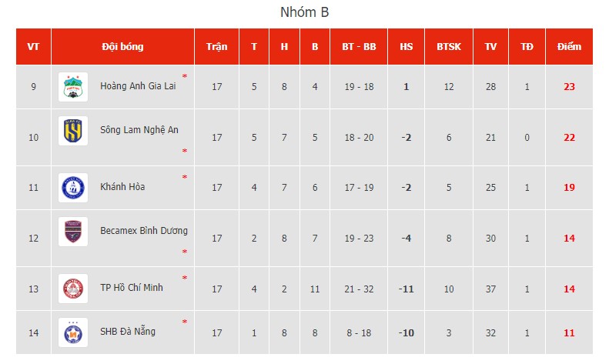609x364 pixels.
Task: Click the HS column header
Action: 407,47
